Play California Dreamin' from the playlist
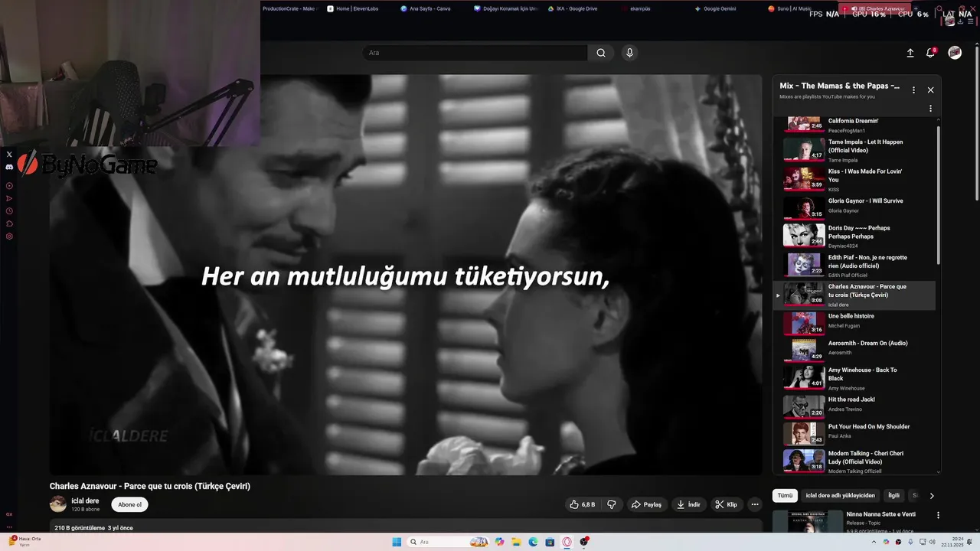 [854, 125]
